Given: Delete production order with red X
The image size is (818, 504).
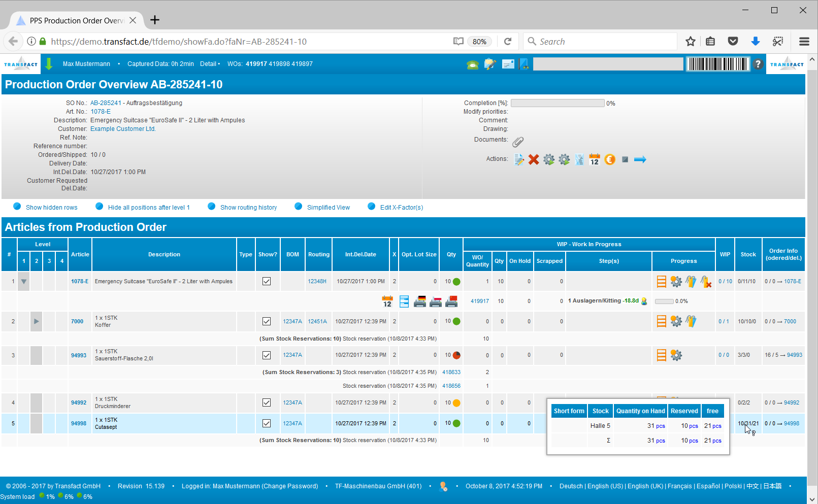Looking at the screenshot, I should [534, 160].
